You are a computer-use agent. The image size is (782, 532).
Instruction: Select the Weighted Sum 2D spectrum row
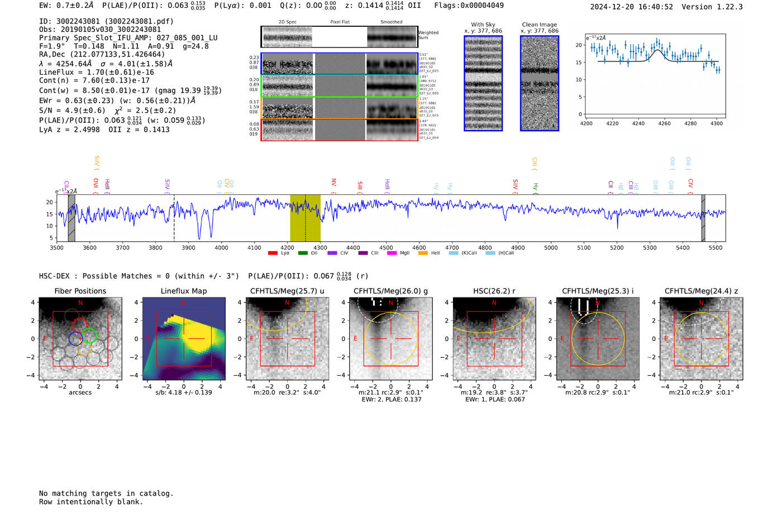tap(339, 37)
